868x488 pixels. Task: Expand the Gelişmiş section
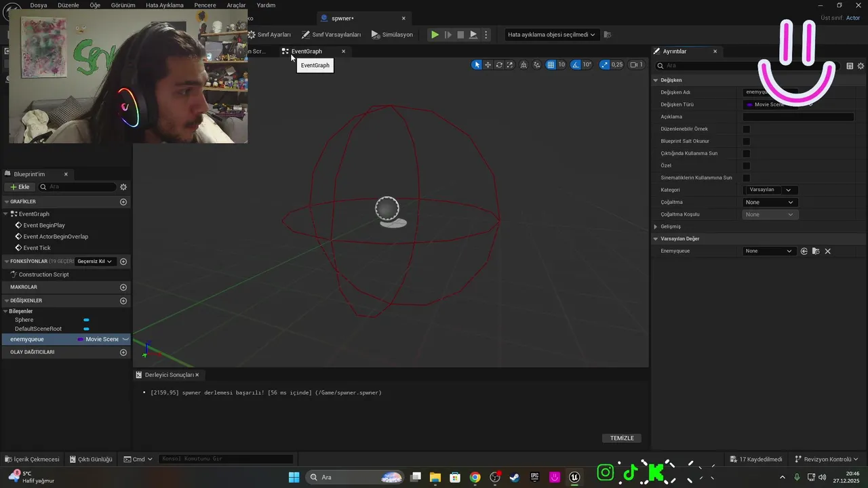656,226
